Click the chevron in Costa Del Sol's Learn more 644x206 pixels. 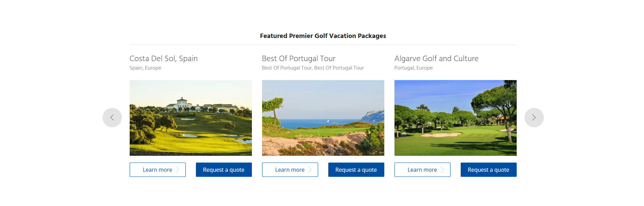(x=178, y=170)
